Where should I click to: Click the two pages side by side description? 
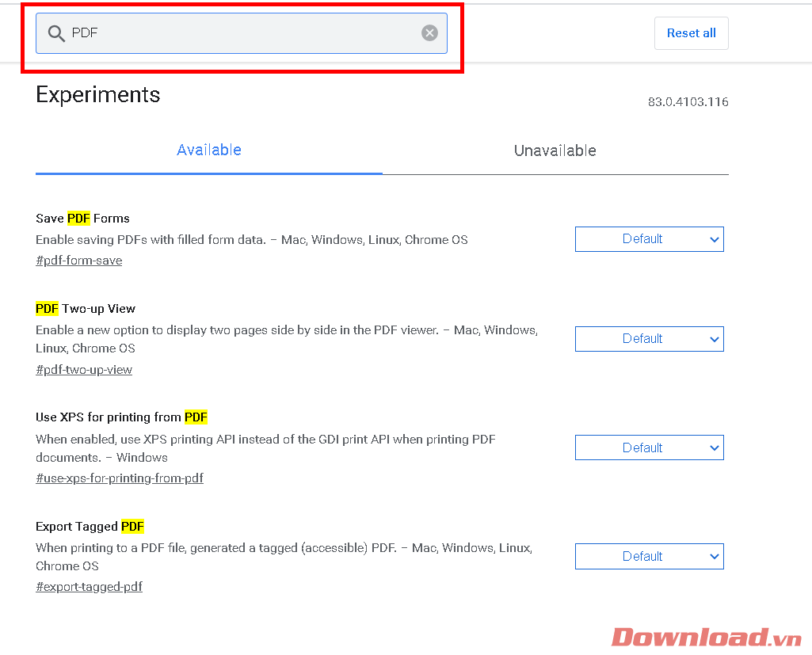click(x=286, y=339)
